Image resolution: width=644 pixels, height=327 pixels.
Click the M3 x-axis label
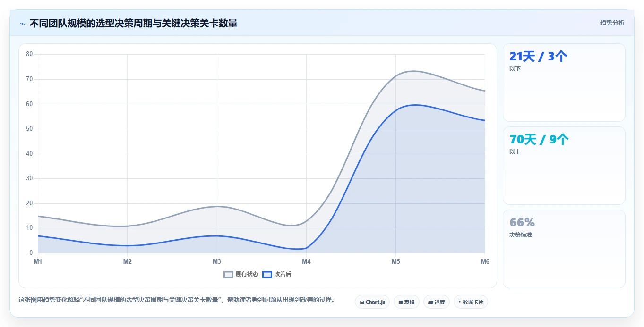[217, 261]
